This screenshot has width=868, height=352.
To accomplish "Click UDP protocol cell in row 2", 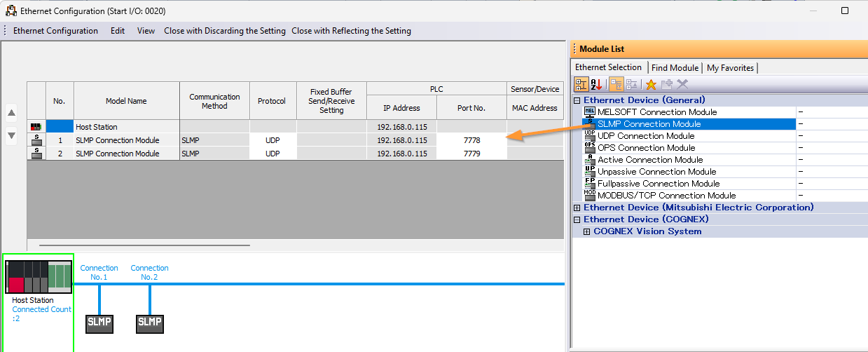I will tap(273, 154).
